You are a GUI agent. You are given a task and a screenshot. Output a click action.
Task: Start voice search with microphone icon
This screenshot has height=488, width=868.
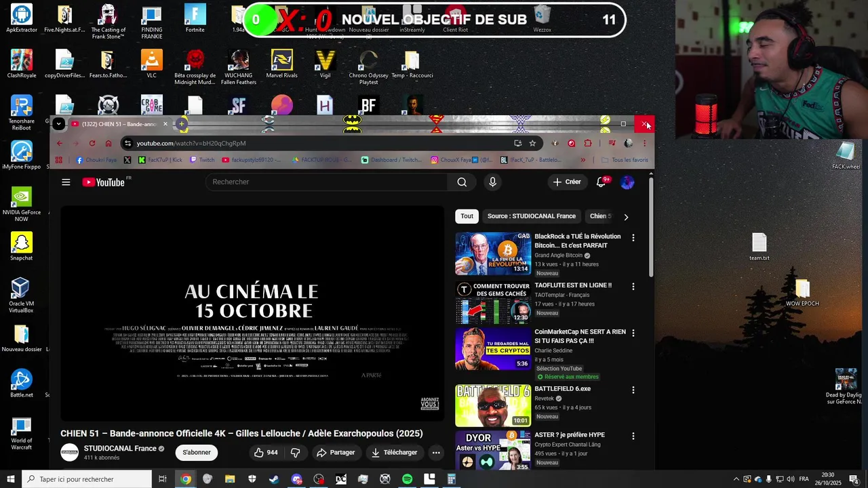(492, 182)
